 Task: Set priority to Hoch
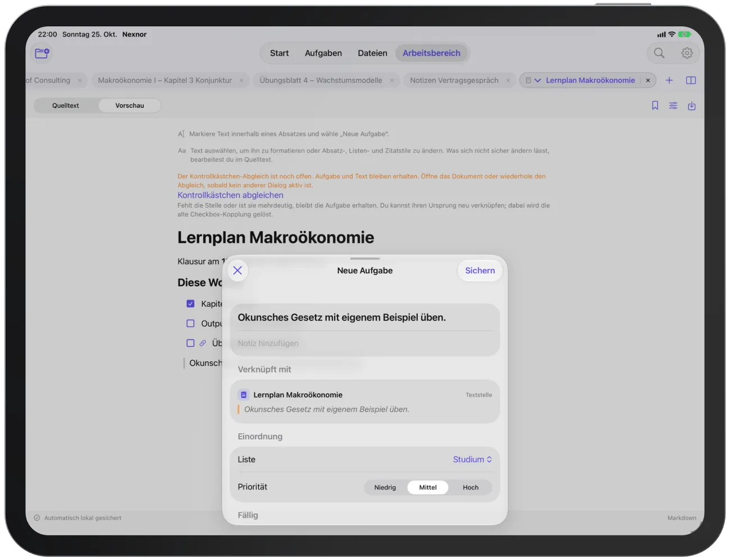[471, 487]
